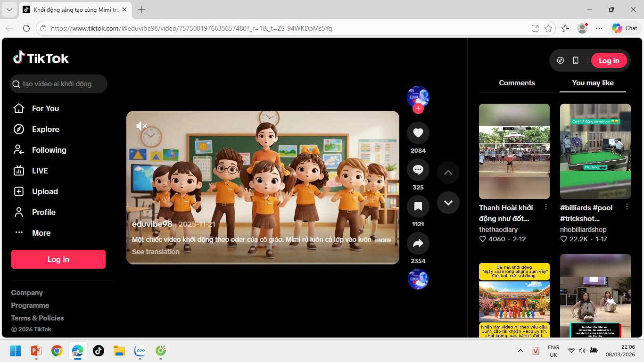Click the share arrow icon
This screenshot has width=644, height=362.
click(418, 243)
